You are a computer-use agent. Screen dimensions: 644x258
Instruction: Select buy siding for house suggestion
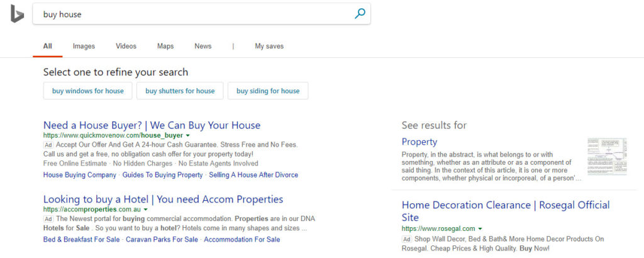tap(268, 91)
